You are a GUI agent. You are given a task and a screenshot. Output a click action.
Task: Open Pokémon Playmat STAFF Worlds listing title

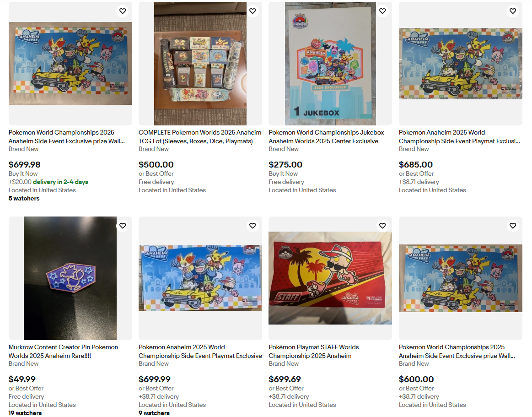tap(314, 352)
